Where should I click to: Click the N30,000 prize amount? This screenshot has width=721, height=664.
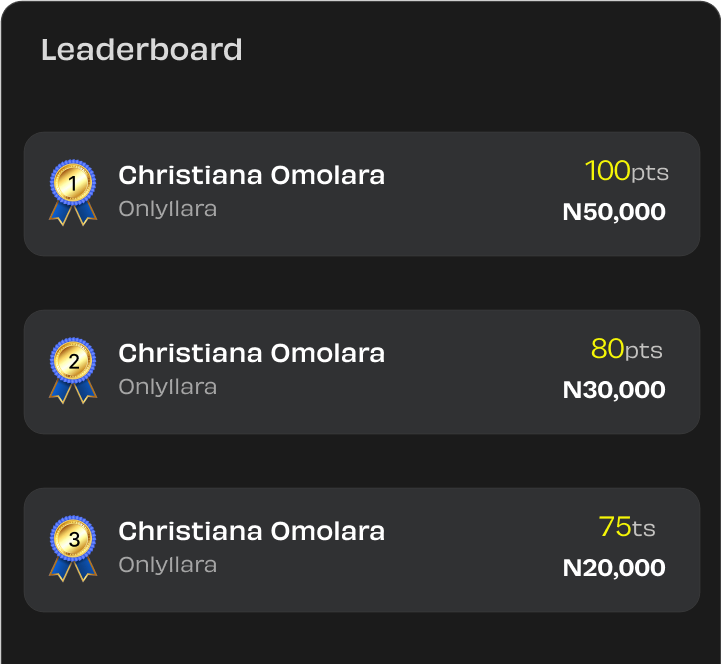(x=614, y=390)
